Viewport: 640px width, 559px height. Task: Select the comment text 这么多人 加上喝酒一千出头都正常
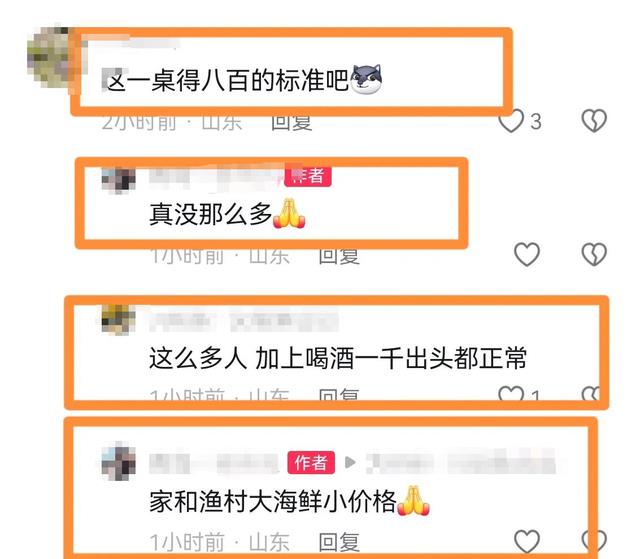[x=338, y=358]
